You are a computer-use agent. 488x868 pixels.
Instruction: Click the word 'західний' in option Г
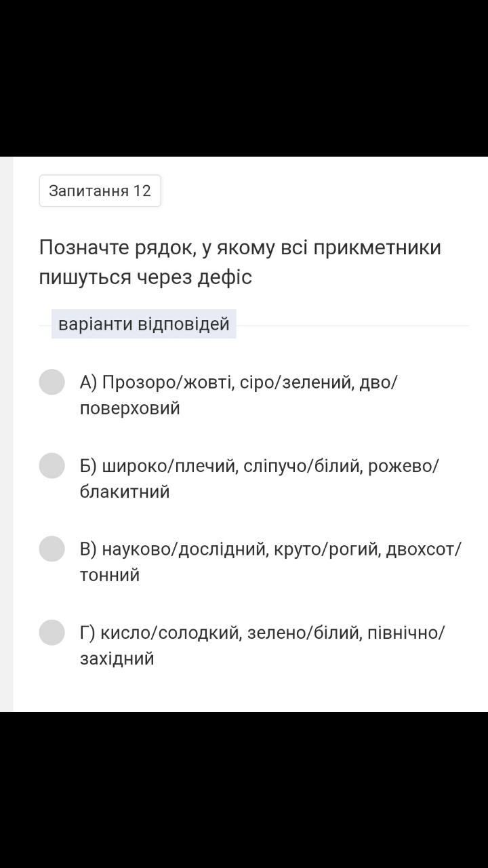click(x=117, y=658)
